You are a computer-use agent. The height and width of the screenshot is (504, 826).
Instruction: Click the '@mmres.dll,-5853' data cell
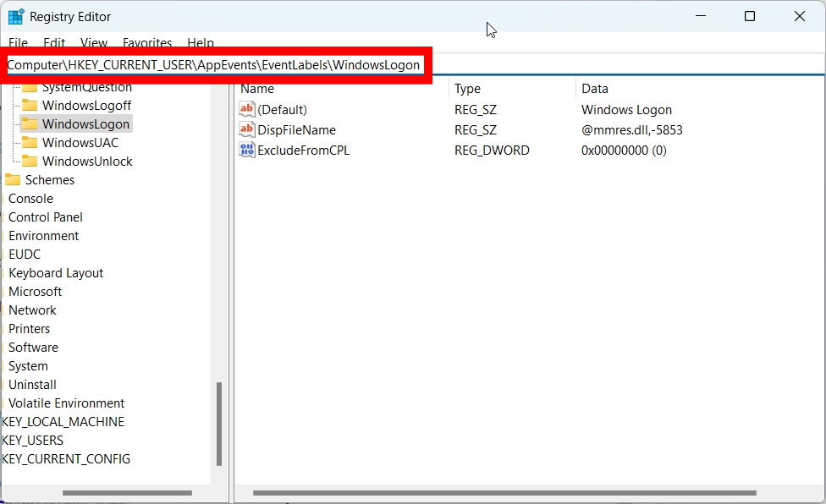tap(632, 129)
